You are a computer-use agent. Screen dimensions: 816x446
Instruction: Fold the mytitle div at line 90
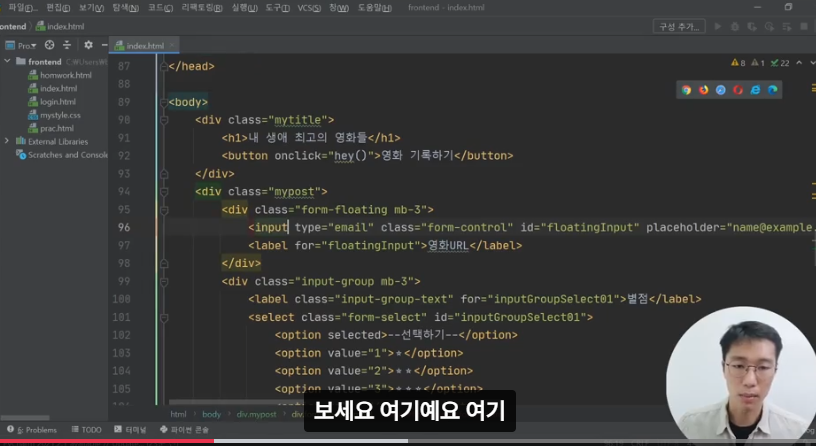(164, 120)
